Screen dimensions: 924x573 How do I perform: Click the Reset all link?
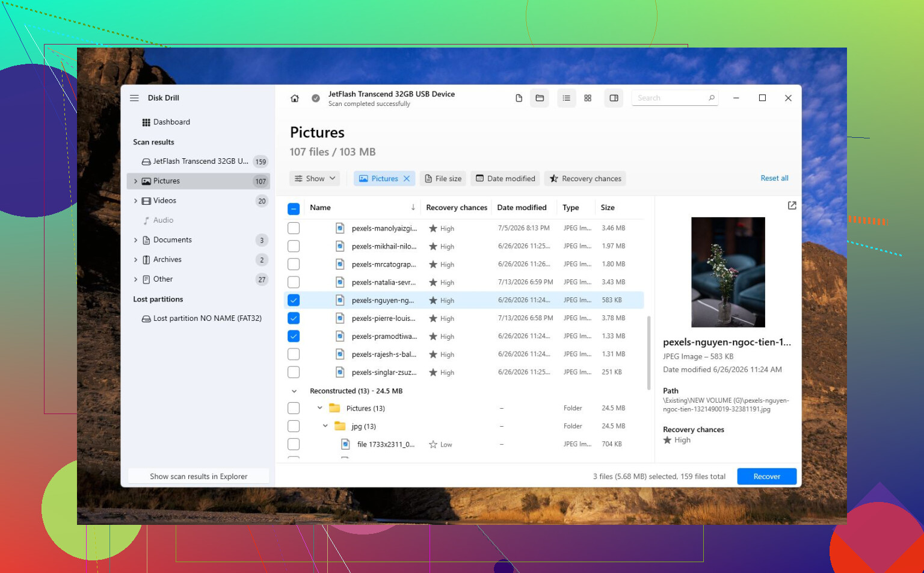(x=774, y=178)
